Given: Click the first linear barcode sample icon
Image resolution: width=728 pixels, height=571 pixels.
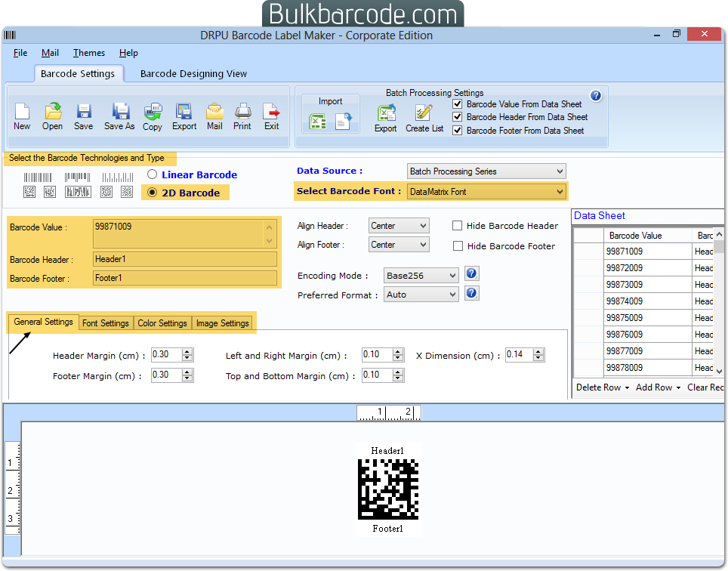Looking at the screenshot, I should pyautogui.click(x=38, y=177).
